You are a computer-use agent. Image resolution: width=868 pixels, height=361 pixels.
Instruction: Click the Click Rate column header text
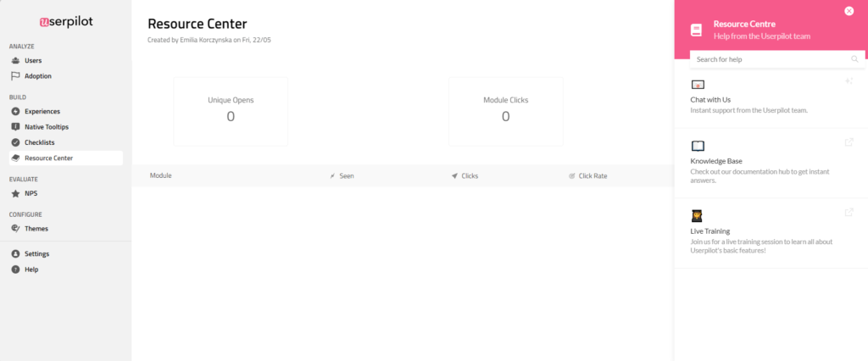pos(593,175)
